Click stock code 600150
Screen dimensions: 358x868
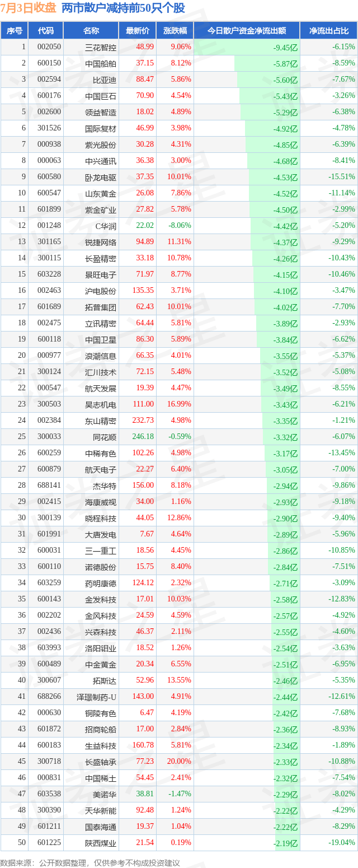pos(49,63)
